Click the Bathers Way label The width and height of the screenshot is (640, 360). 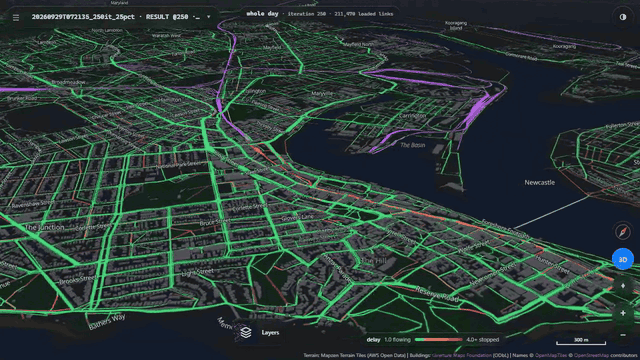(x=107, y=322)
